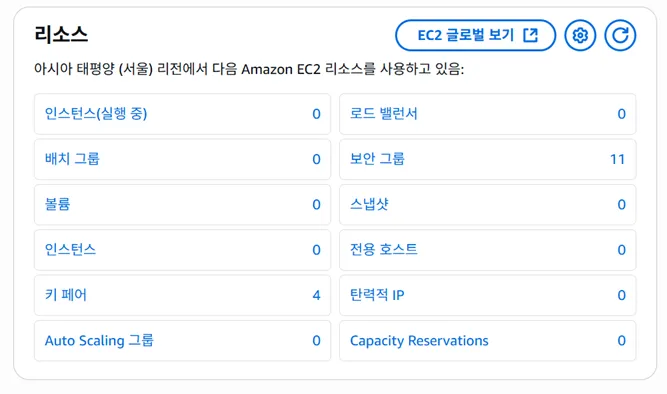Open the resources settings gear icon
This screenshot has height=394, width=667.
pos(580,35)
